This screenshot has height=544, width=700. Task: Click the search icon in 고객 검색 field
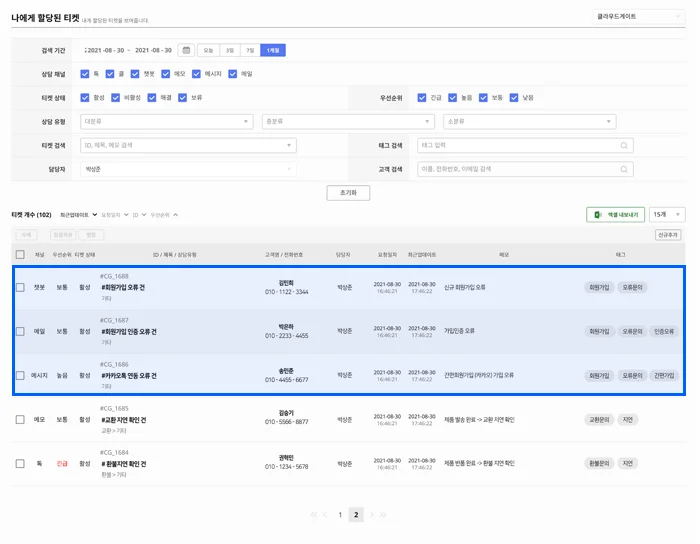click(x=625, y=169)
